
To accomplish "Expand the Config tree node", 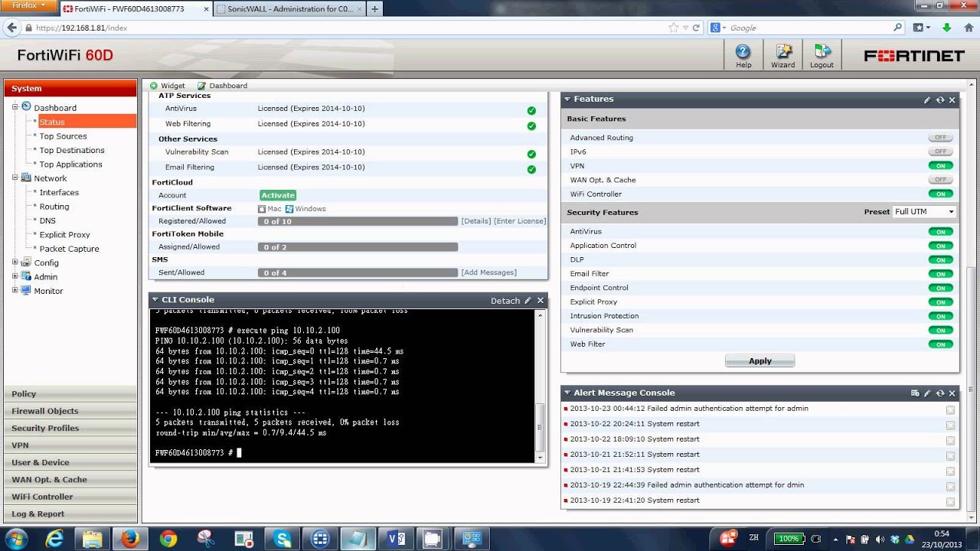I will pyautogui.click(x=15, y=262).
